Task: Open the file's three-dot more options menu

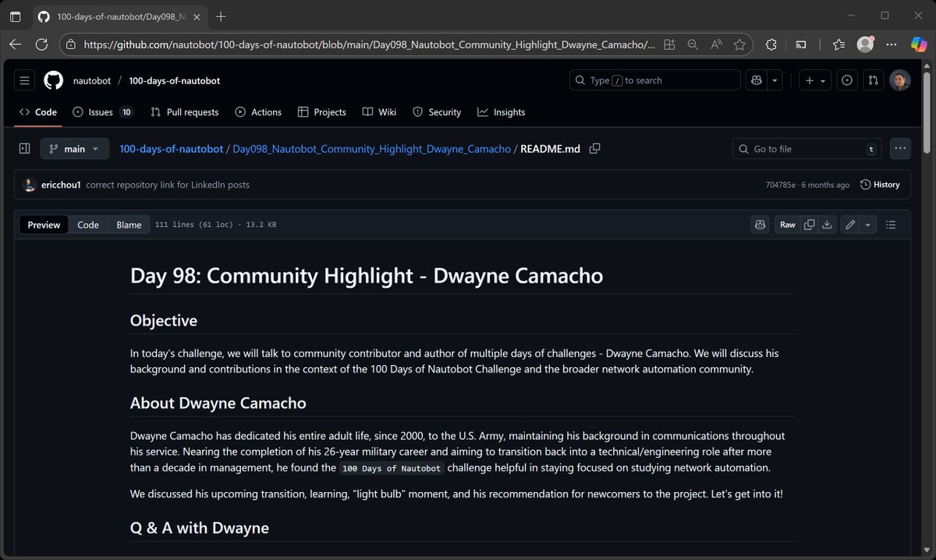Action: pyautogui.click(x=900, y=148)
